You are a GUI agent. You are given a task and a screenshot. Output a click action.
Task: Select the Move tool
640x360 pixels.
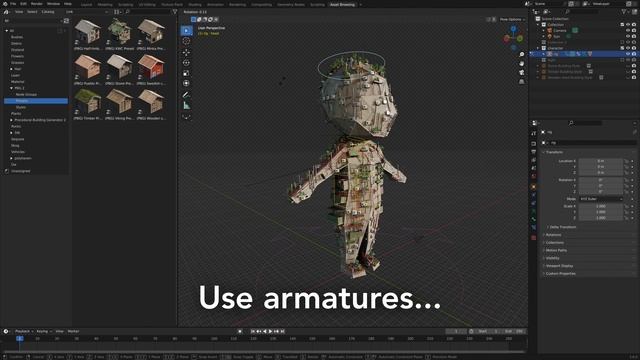click(187, 53)
